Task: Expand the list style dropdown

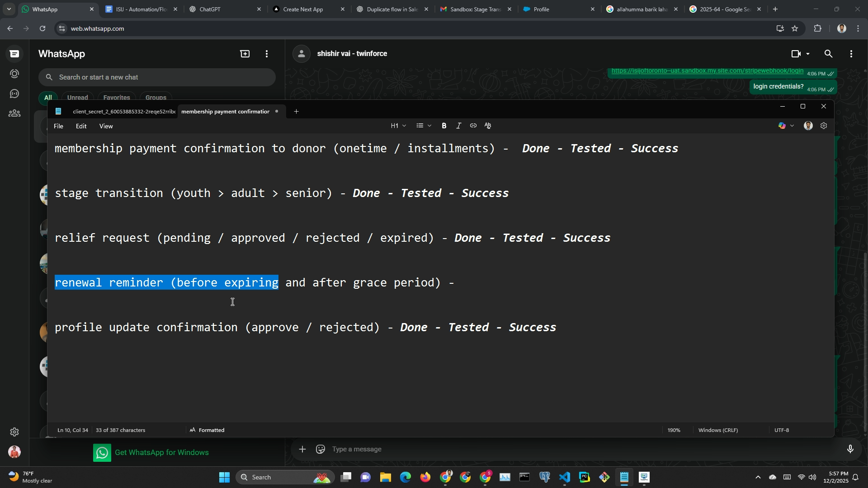Action: click(x=424, y=126)
